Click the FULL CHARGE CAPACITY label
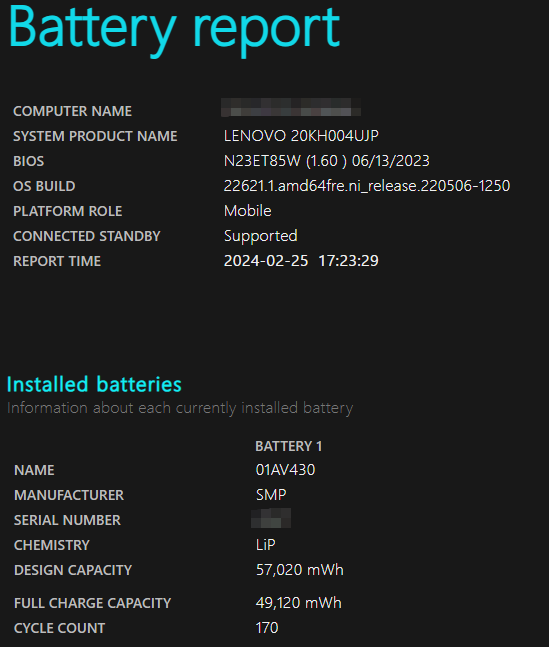 click(x=92, y=603)
